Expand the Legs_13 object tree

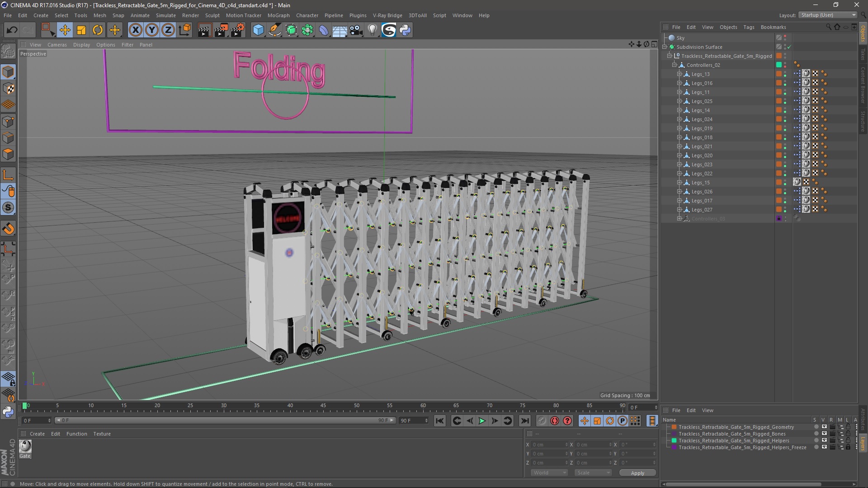pyautogui.click(x=679, y=74)
